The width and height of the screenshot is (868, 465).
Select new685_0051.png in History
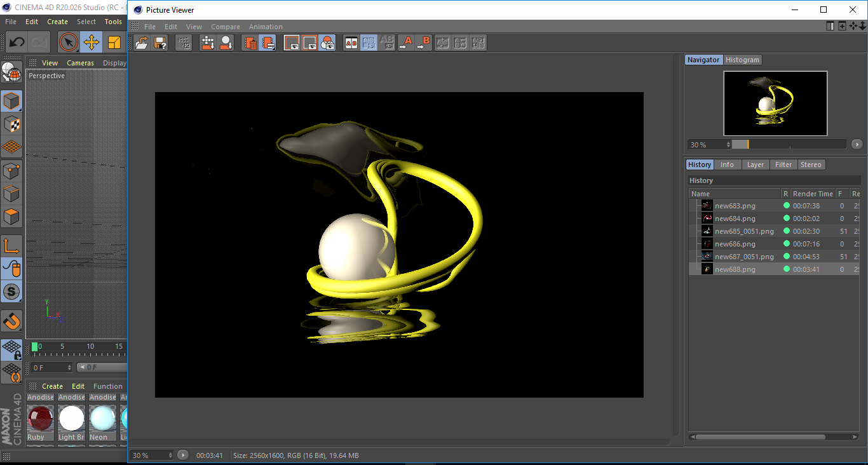(x=744, y=231)
